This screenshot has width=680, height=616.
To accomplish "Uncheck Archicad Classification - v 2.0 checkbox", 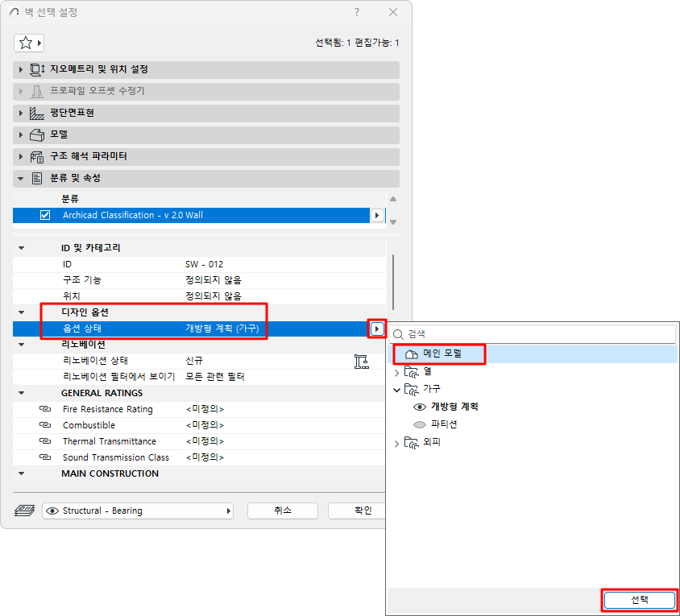I will 45,215.
